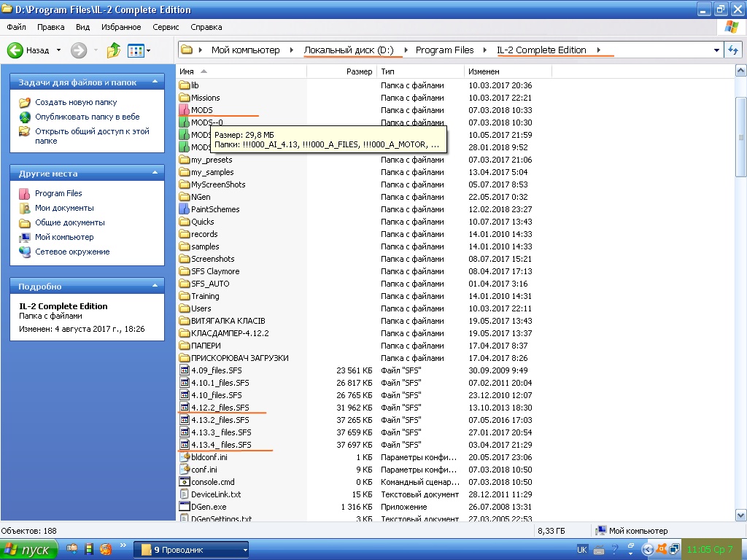
Task: Click Опубликовать папку в вебе link
Action: pyautogui.click(x=88, y=117)
